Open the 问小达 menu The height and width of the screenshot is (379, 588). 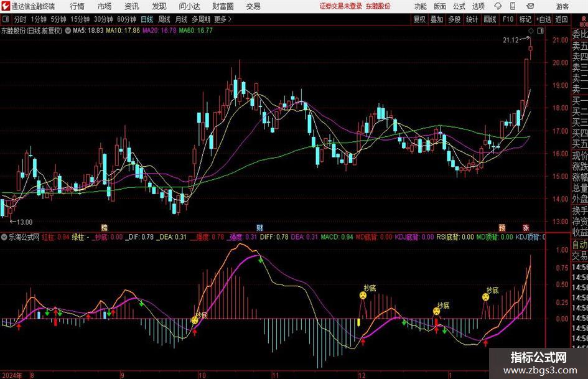189,6
